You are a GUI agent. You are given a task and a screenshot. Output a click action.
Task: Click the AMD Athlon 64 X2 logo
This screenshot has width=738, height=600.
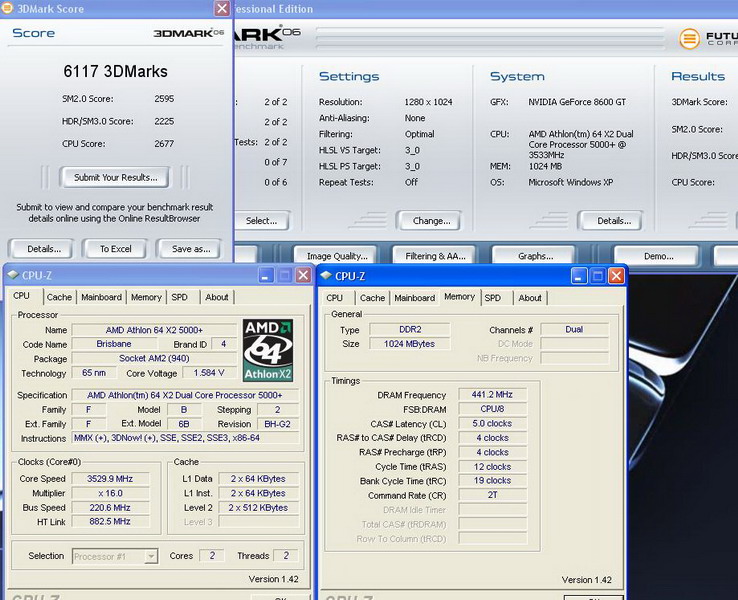click(268, 350)
